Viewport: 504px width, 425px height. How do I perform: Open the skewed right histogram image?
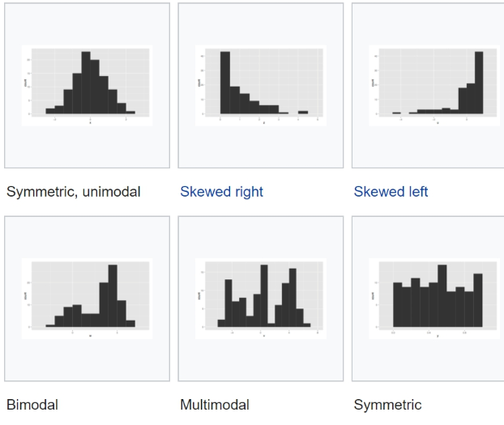pos(260,85)
